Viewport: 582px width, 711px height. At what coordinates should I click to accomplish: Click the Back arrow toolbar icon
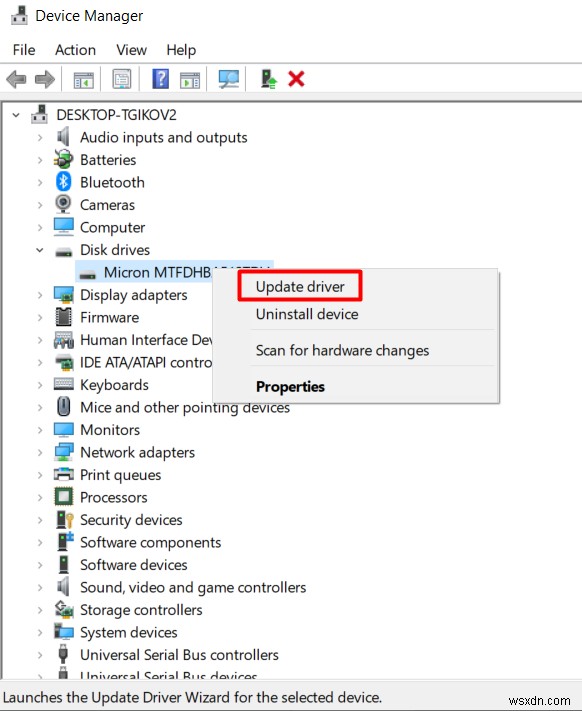click(16, 79)
